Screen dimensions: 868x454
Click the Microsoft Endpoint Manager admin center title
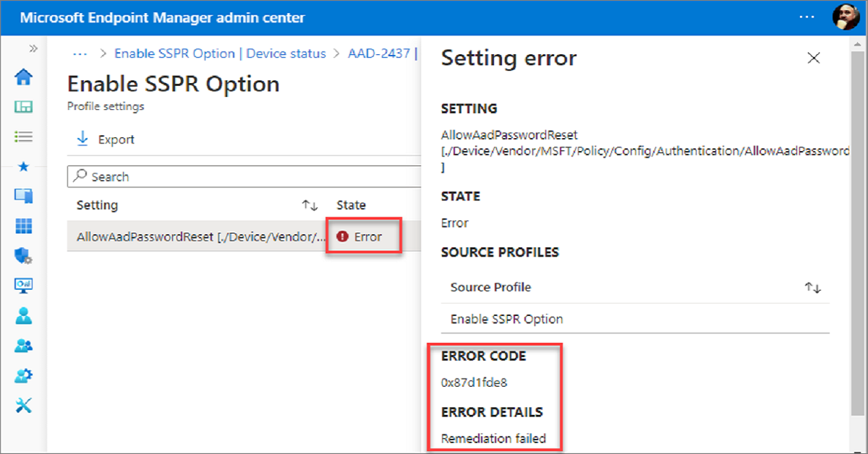click(x=163, y=17)
